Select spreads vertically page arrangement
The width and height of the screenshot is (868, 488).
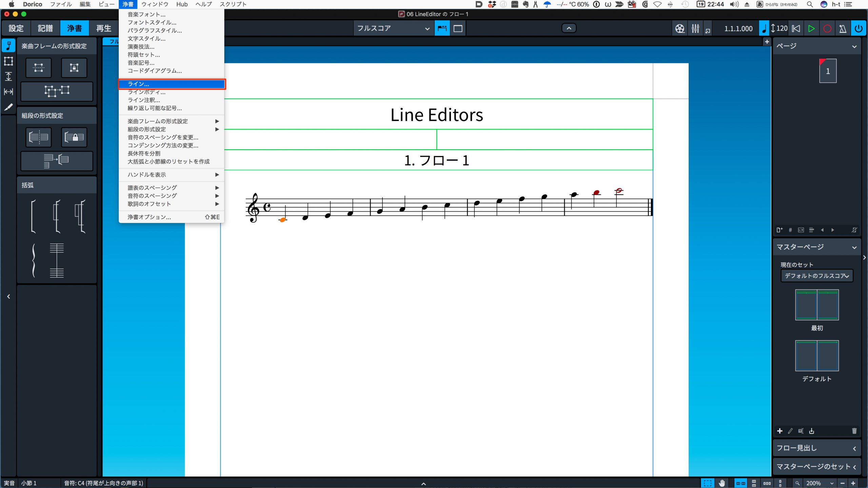754,483
